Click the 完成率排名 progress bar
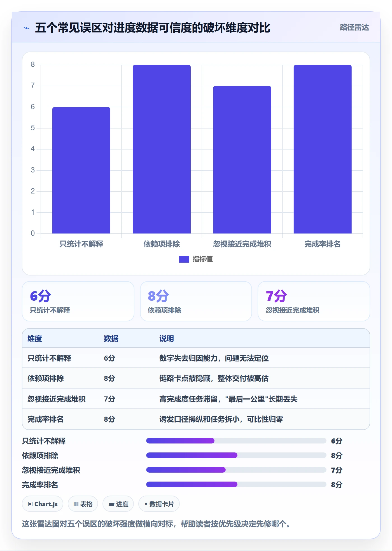The width and height of the screenshot is (392, 551). click(236, 484)
